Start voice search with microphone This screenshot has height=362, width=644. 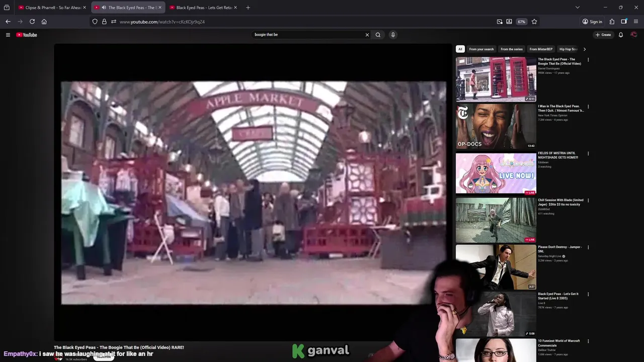(x=393, y=35)
